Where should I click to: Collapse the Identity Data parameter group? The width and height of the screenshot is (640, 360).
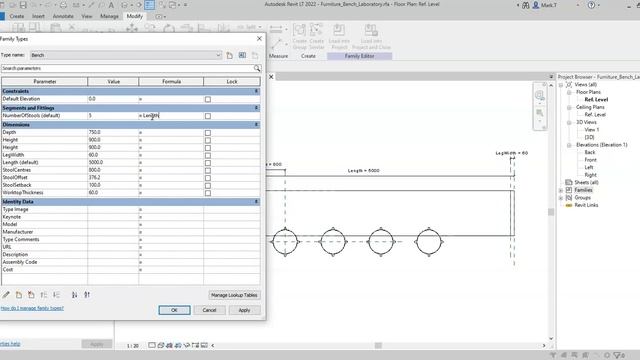pos(256,202)
